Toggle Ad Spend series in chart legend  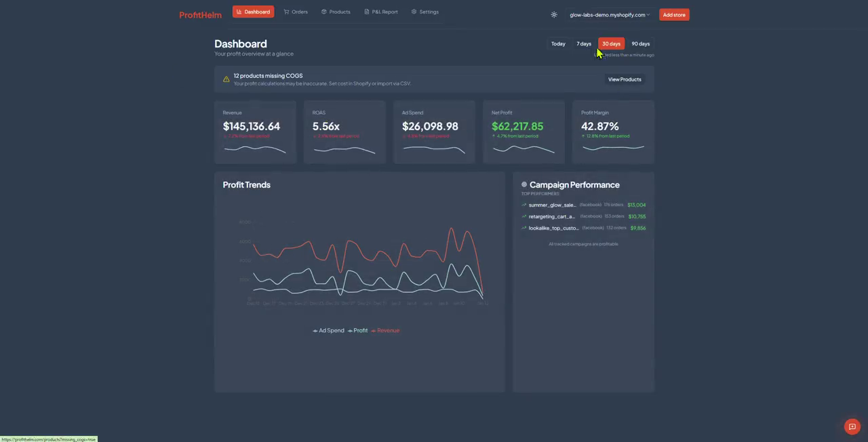click(328, 331)
